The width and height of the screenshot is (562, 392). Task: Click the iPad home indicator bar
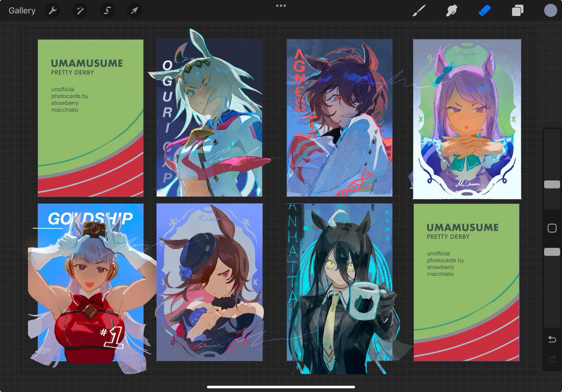coord(281,387)
